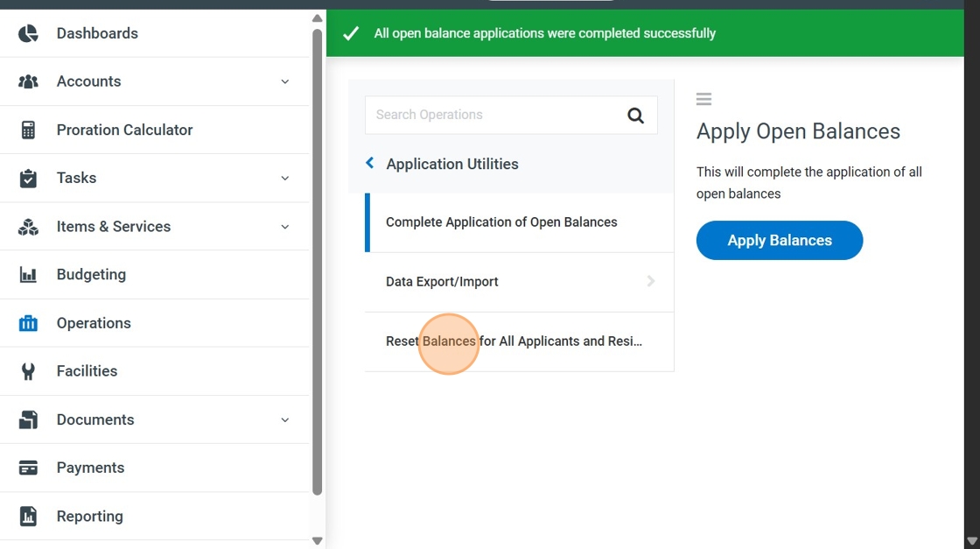Go back from Application Utilities
This screenshot has width=980, height=549.
[x=370, y=163]
